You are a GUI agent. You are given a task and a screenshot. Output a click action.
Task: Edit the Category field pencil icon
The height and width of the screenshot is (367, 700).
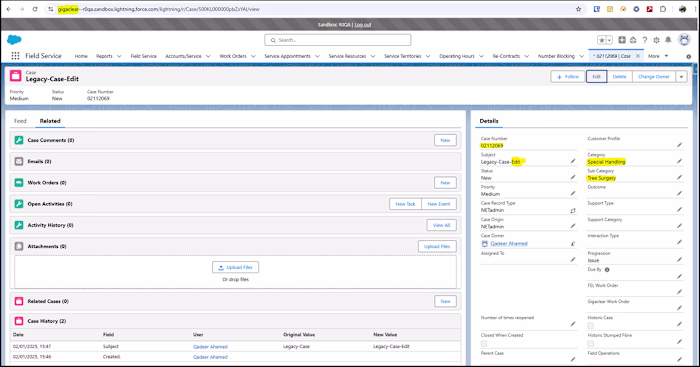[x=679, y=161]
